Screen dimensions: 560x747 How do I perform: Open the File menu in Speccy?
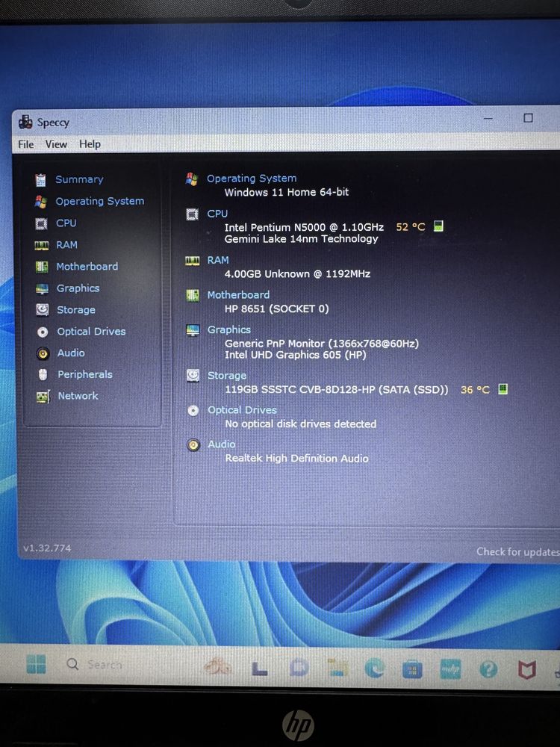click(25, 144)
